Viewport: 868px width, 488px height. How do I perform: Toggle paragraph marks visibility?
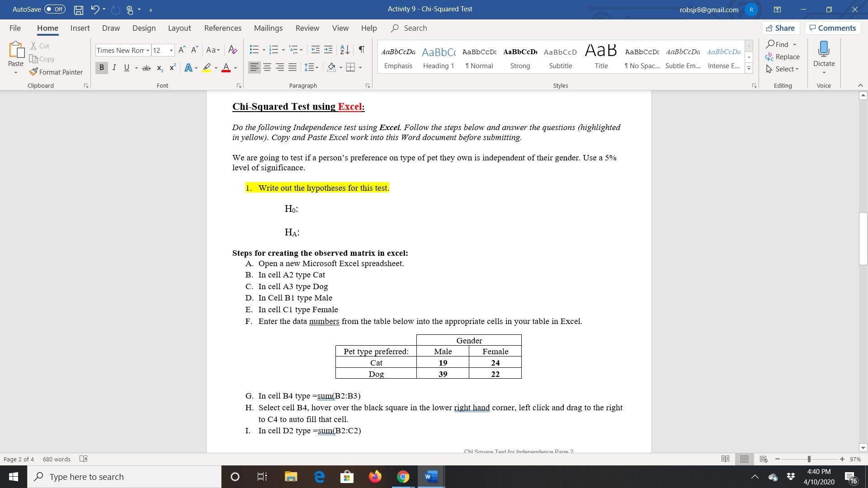(x=361, y=50)
